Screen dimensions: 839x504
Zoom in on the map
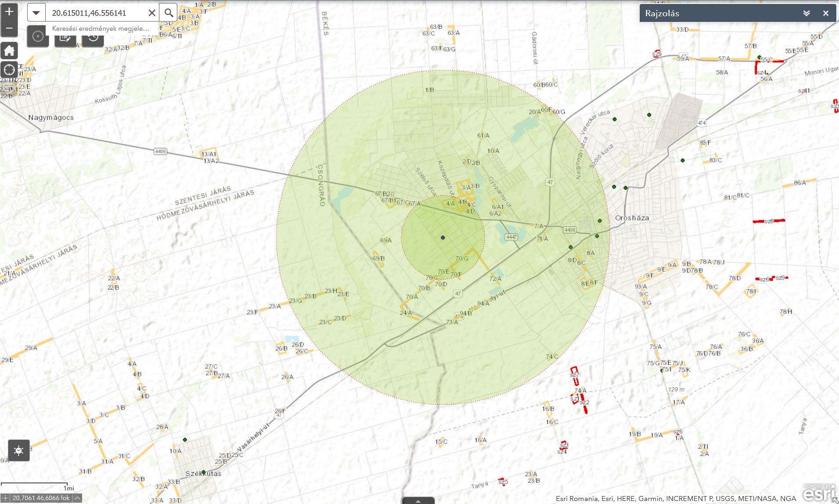tap(9, 12)
